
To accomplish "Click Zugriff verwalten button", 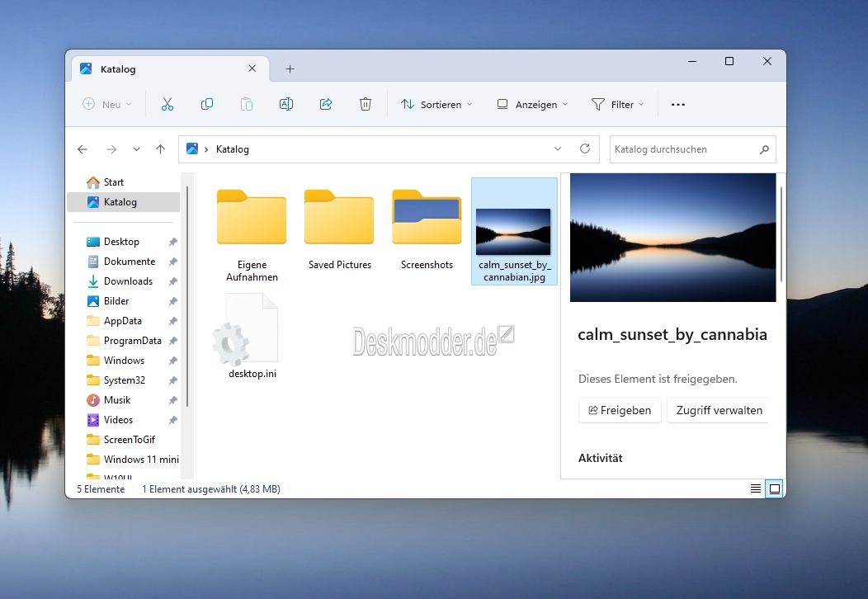I will coord(719,410).
